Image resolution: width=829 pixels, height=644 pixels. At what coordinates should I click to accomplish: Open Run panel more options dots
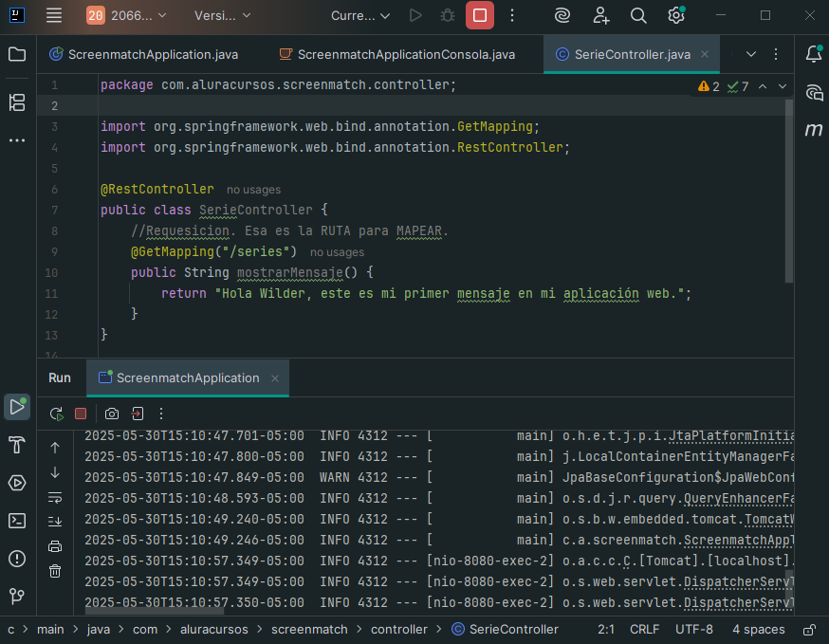pyautogui.click(x=161, y=414)
